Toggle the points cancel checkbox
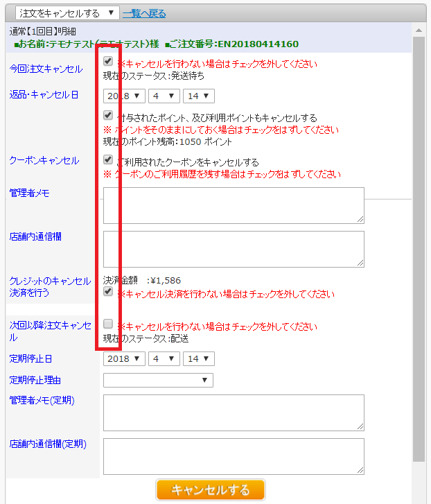This screenshot has width=431, height=504. (108, 115)
